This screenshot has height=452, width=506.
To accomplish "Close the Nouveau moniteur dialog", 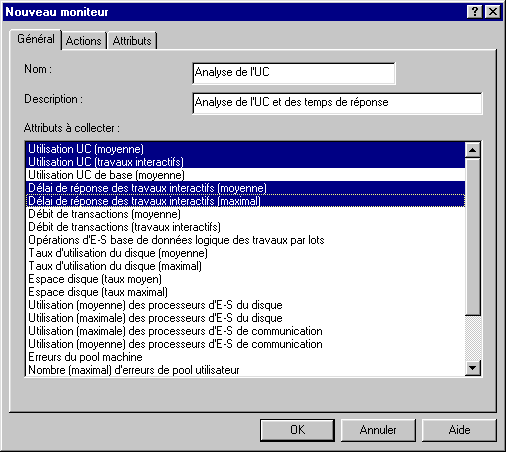I will [492, 12].
